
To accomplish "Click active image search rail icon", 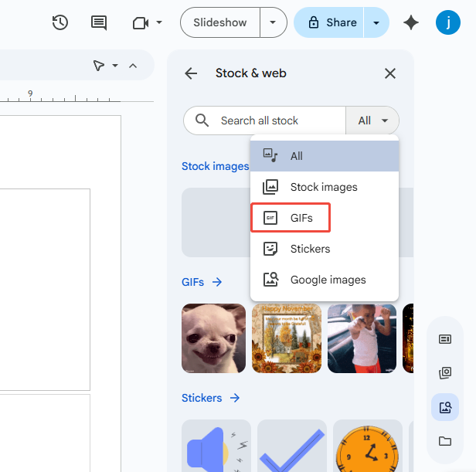I will coord(445,407).
